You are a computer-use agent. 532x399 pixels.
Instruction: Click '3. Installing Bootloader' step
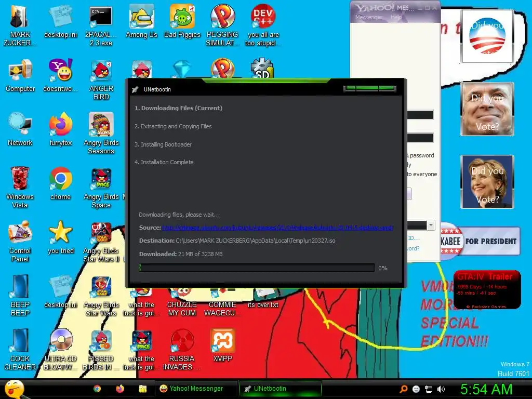click(x=163, y=144)
